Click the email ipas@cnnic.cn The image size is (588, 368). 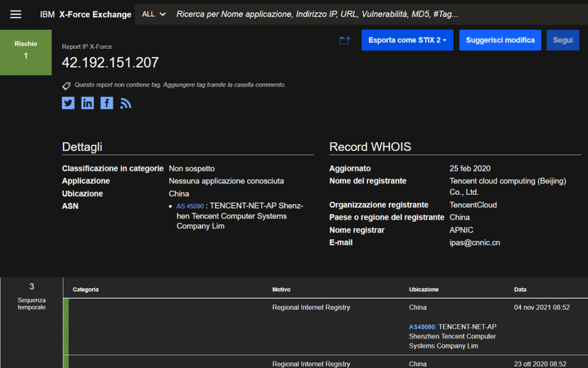pos(475,243)
